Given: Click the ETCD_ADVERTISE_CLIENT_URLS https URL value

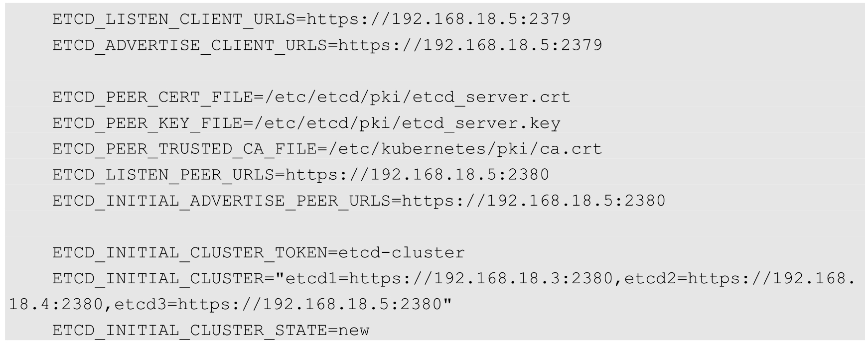Looking at the screenshot, I should (470, 45).
